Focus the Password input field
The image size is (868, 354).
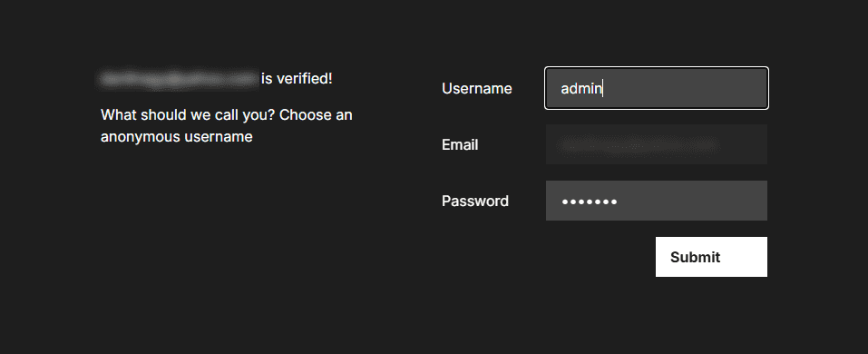(x=657, y=201)
